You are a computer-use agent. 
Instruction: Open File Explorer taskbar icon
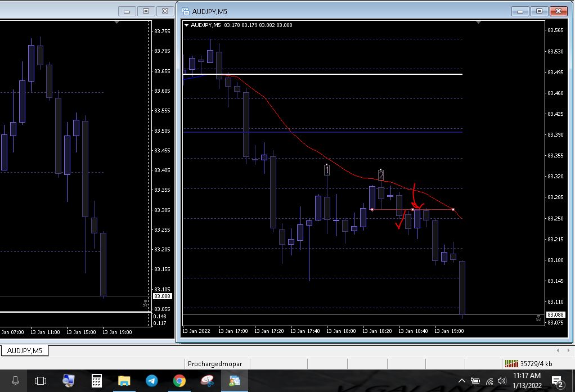124,381
